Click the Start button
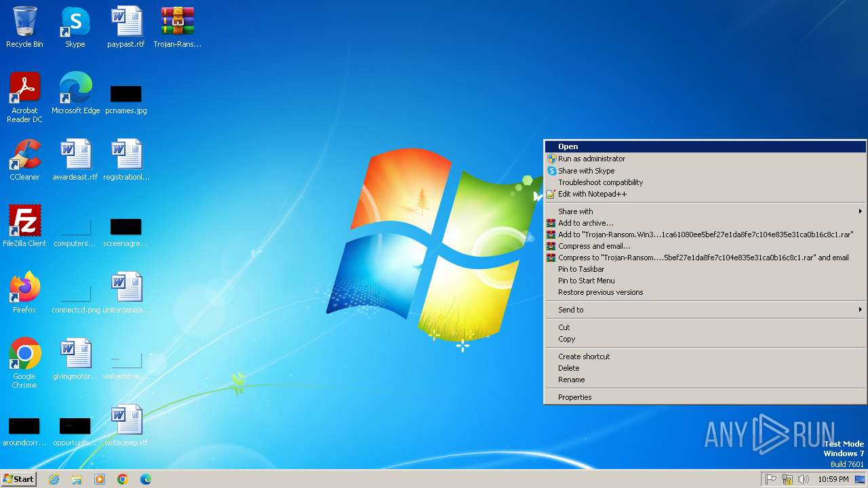The height and width of the screenshot is (488, 868). click(x=19, y=479)
